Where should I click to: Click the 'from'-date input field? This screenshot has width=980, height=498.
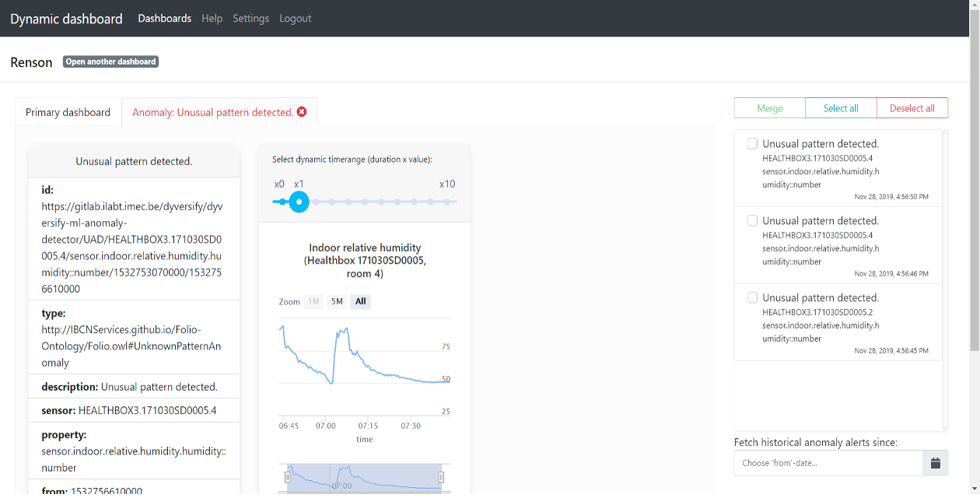click(828, 463)
